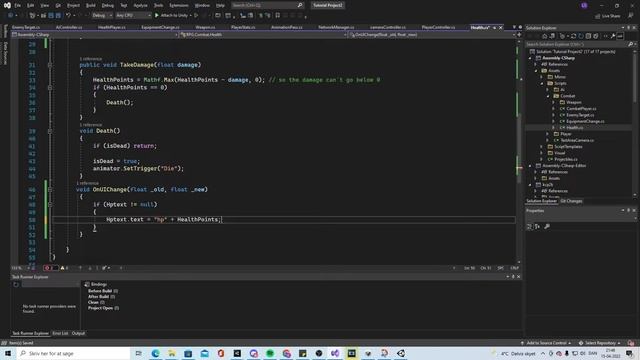Click the Undo toolbar icon
640x360 pixels.
[x=68, y=16]
